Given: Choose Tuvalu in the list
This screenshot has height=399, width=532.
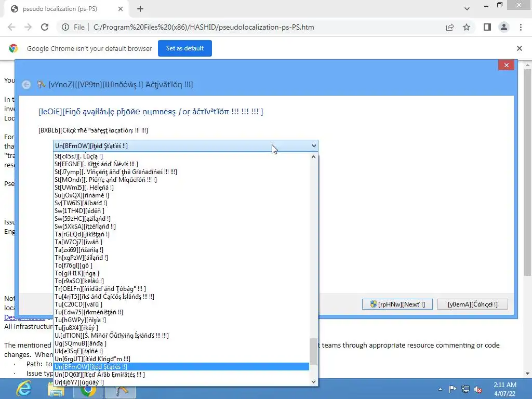Looking at the screenshot, I should tap(181, 304).
